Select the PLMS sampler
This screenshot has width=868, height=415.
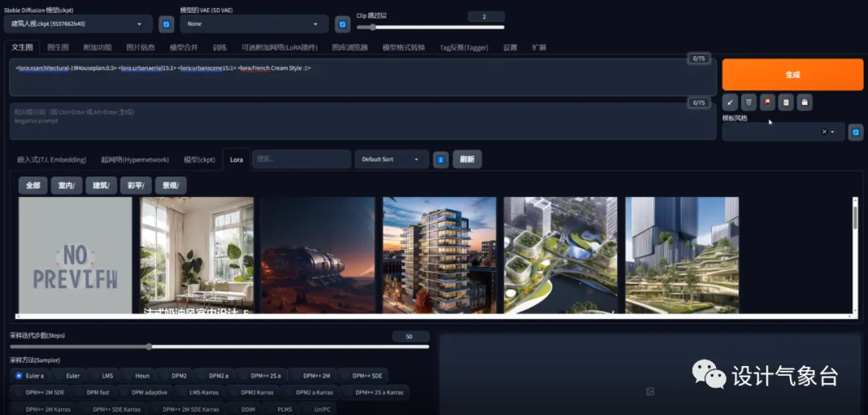tap(280, 409)
